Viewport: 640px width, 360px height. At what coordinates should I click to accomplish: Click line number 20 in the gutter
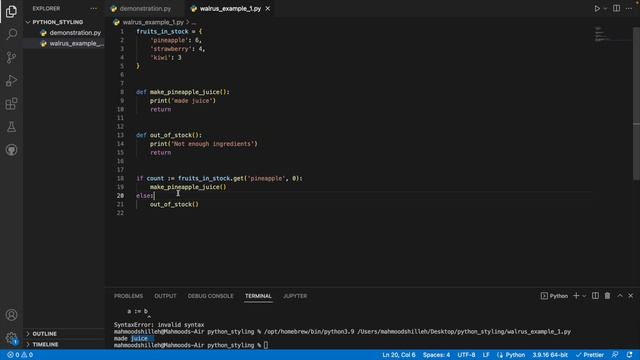[120, 196]
